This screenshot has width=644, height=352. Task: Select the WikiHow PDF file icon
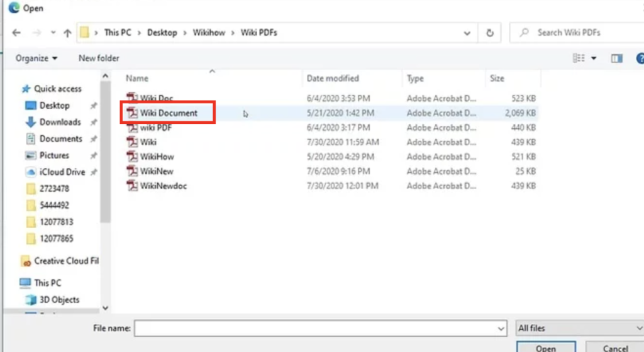(x=132, y=157)
